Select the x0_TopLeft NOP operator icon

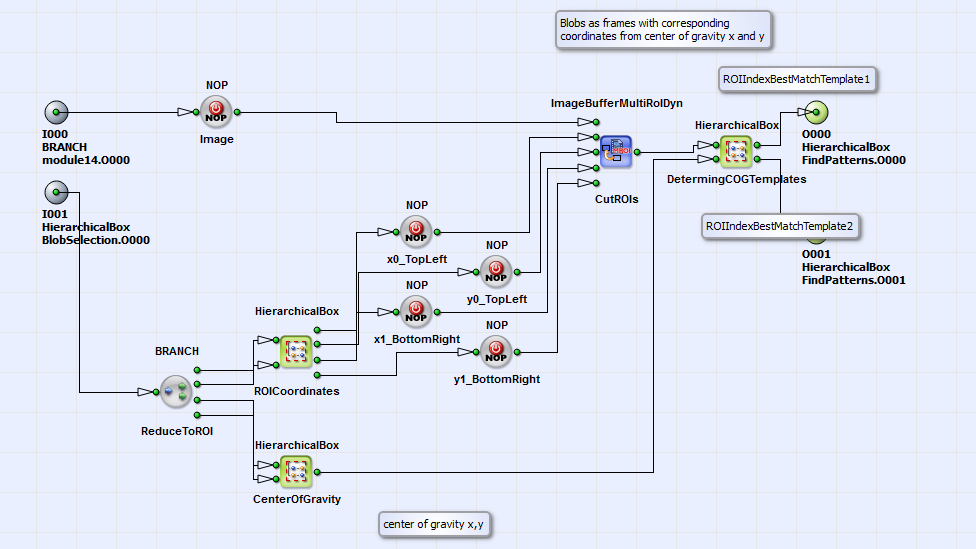tap(416, 232)
